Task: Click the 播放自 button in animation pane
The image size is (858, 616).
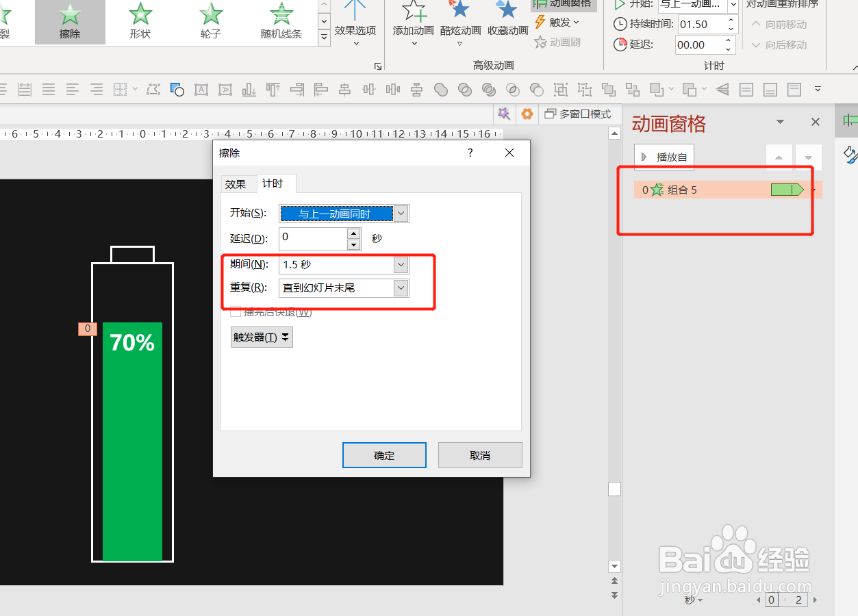Action: coord(664,156)
